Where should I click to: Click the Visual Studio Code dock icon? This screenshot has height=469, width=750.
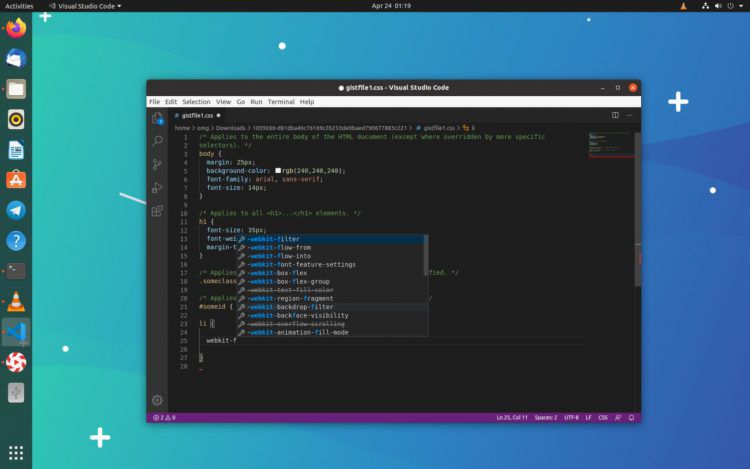[16, 332]
